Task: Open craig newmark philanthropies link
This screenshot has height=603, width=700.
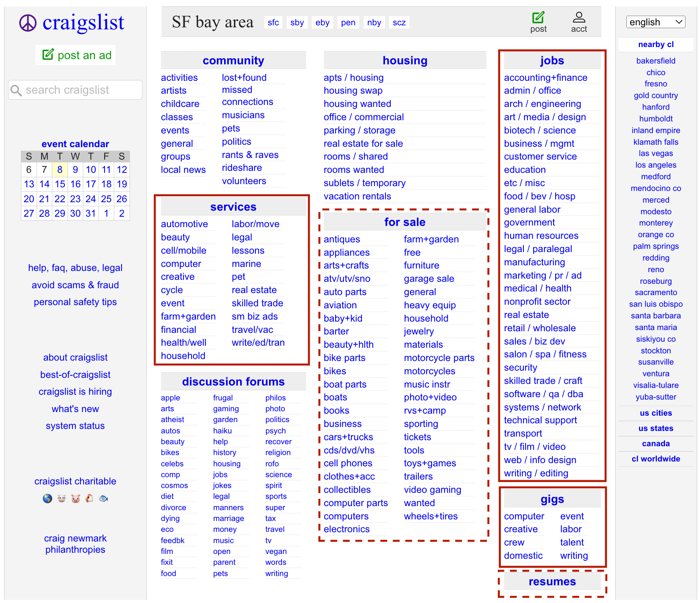Action: [x=75, y=544]
